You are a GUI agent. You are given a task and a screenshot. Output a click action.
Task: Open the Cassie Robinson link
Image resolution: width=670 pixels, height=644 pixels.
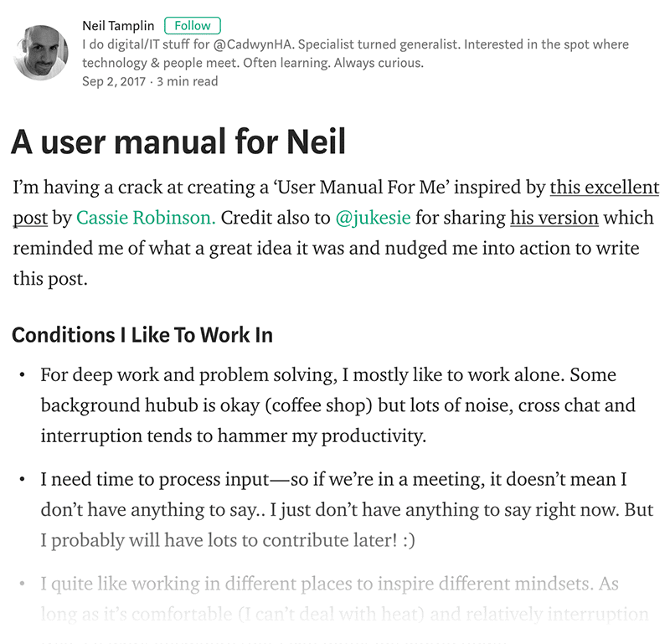pos(146,218)
